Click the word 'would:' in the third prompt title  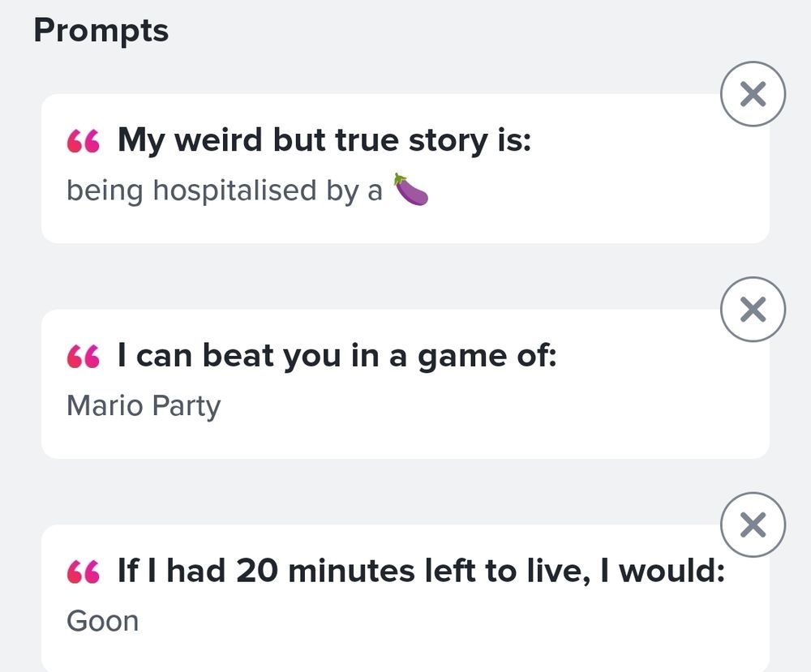(x=672, y=571)
